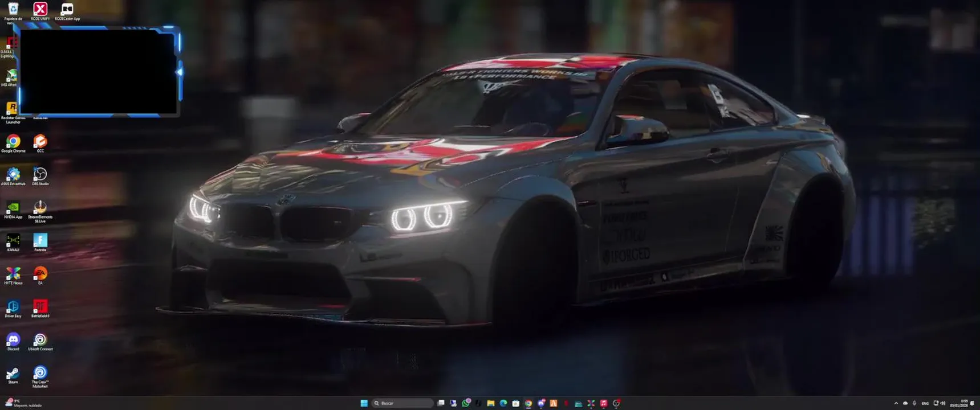This screenshot has height=410, width=980.
Task: Switch to Discord in the taskbar
Action: (x=541, y=403)
